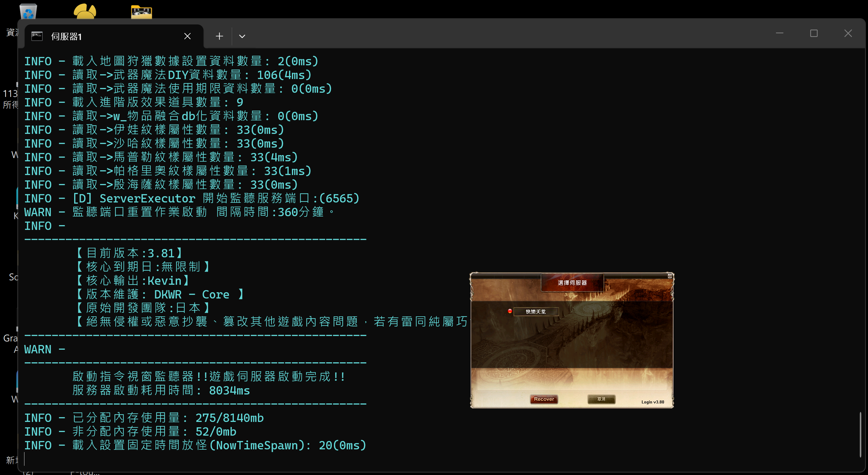The width and height of the screenshot is (868, 475).
Task: Click the terminal icon in 伺服器1 tab
Action: (37, 36)
